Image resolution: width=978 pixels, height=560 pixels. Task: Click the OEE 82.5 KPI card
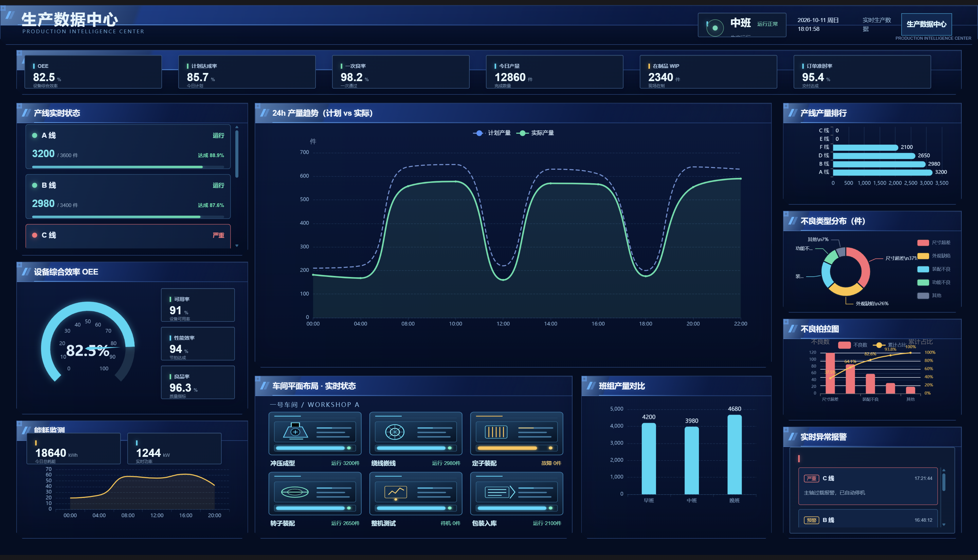pyautogui.click(x=93, y=72)
